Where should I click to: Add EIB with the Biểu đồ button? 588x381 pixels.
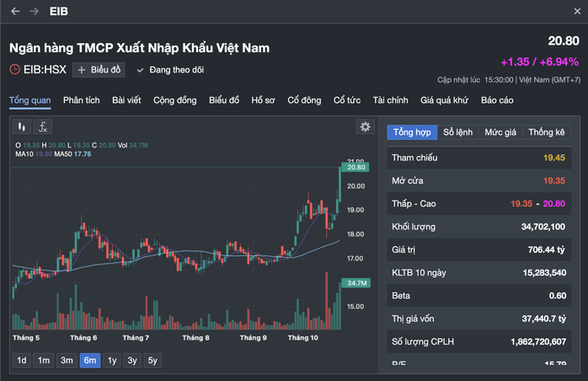[99, 70]
